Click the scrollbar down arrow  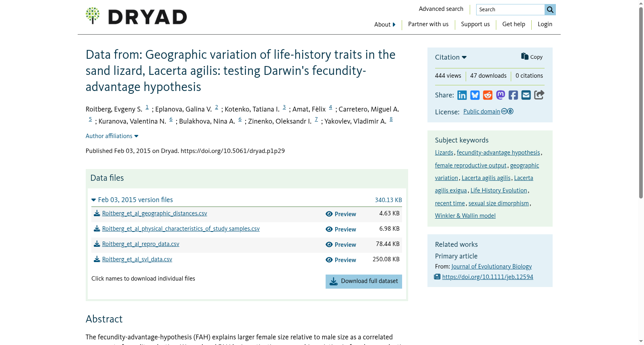point(641,341)
